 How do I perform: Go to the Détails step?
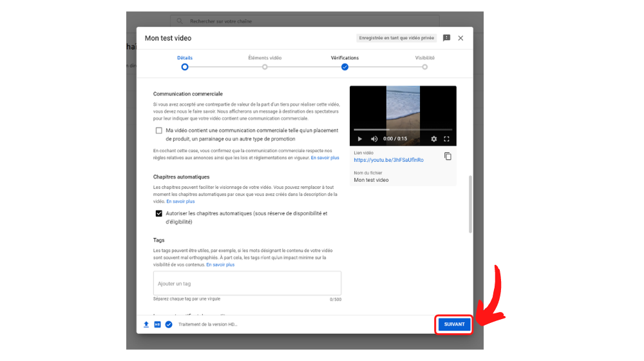point(185,63)
